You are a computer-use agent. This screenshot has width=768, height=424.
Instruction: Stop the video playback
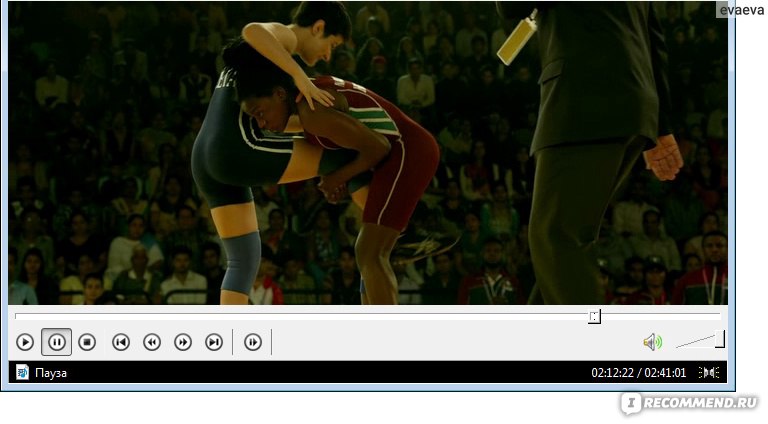coord(87,342)
